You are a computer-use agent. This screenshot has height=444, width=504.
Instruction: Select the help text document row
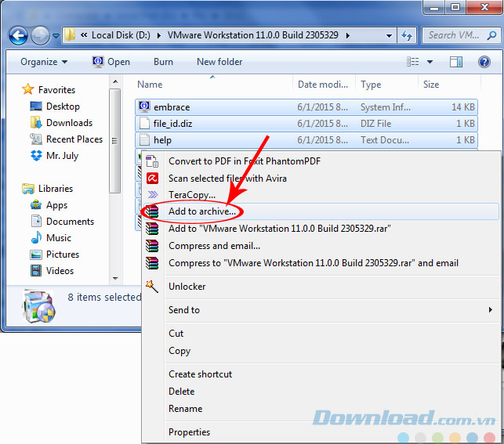click(x=306, y=140)
